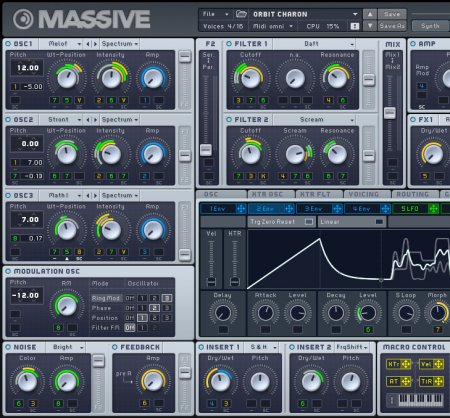Switch to the ROUTING tab
The height and width of the screenshot is (418, 450).
pos(415,194)
